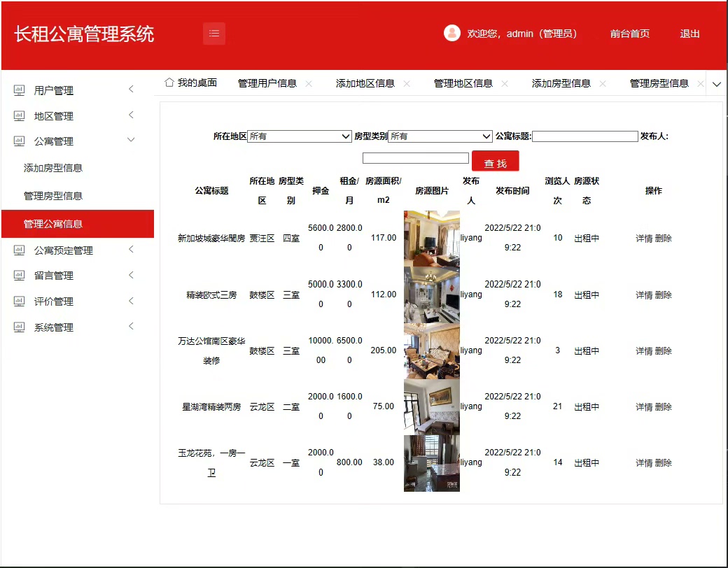This screenshot has height=568, width=728.
Task: Click 删除 for 万达公馆南区豪华装修
Action: [x=664, y=351]
